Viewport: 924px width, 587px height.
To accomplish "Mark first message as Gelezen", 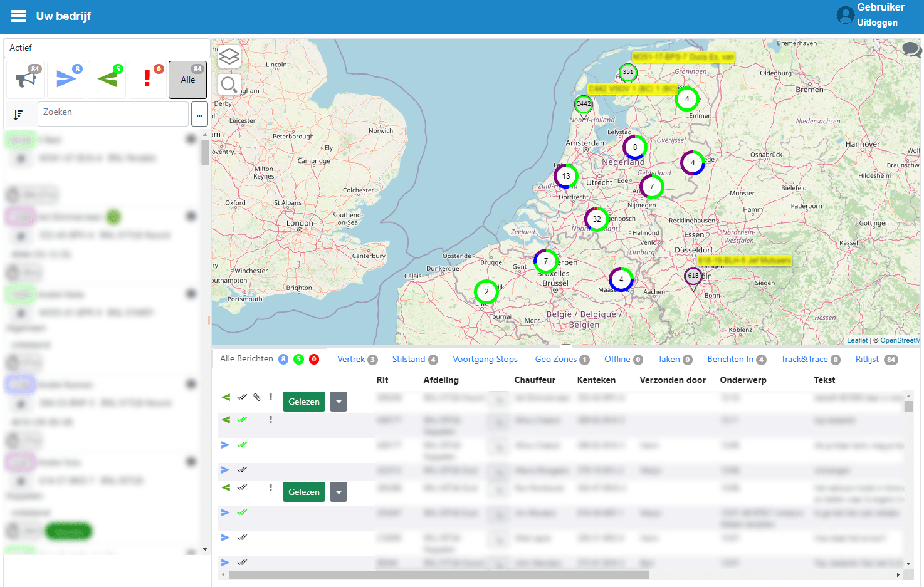I will coord(304,402).
